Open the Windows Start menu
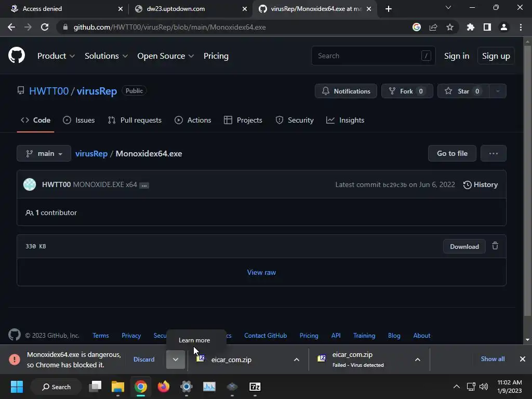 tap(17, 387)
